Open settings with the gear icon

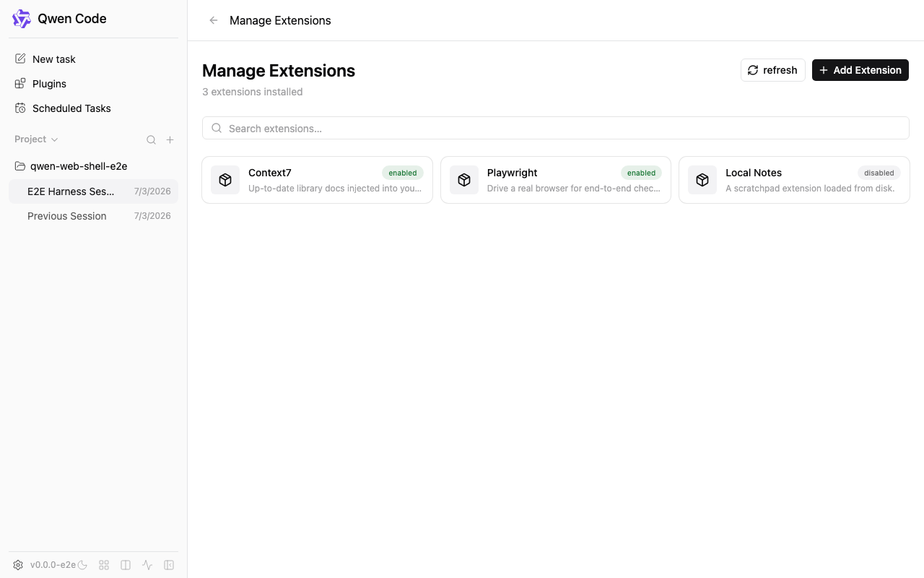coord(18,565)
